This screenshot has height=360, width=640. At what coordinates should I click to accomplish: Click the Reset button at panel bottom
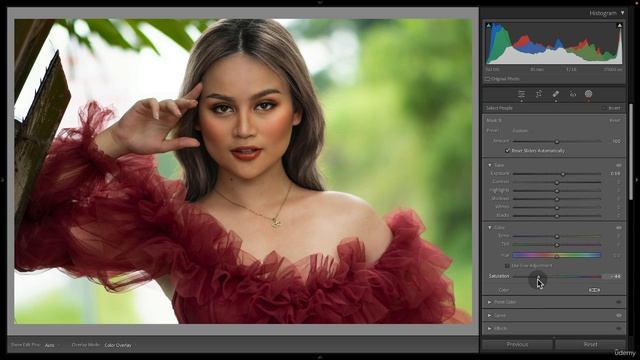(590, 344)
